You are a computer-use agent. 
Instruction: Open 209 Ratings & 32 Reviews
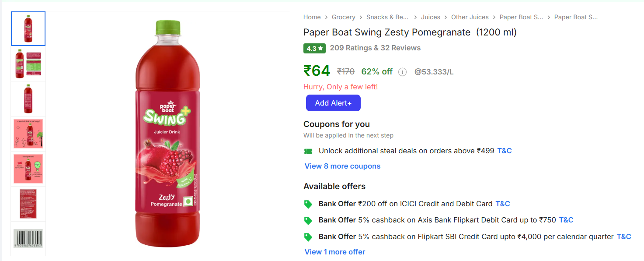coord(375,48)
